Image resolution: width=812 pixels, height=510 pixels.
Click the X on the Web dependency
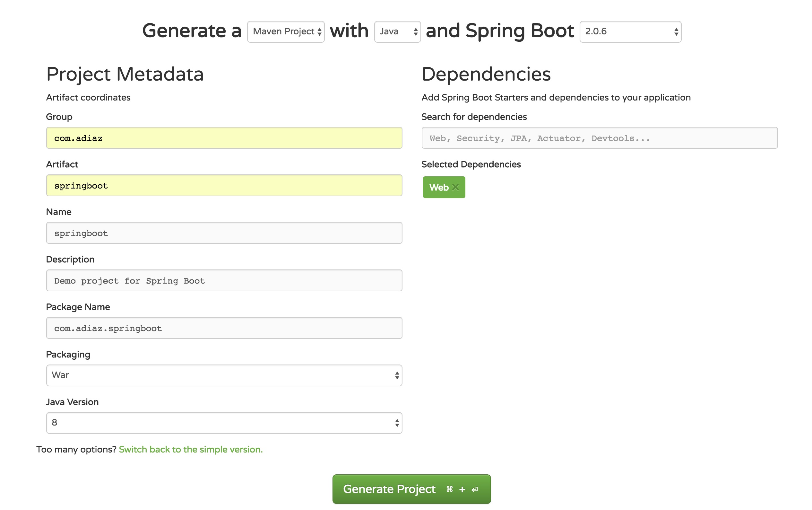click(456, 187)
